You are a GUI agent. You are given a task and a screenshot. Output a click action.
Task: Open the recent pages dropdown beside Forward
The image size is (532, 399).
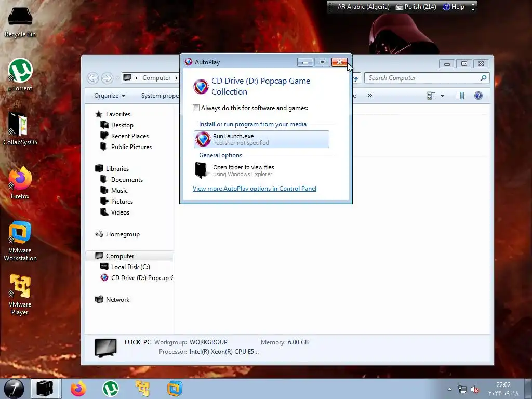tap(117, 78)
